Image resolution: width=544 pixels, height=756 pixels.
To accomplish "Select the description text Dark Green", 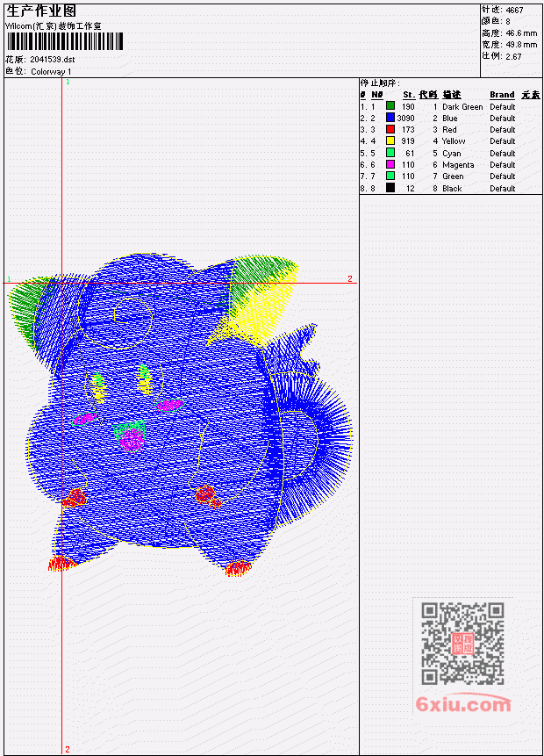I will [462, 106].
